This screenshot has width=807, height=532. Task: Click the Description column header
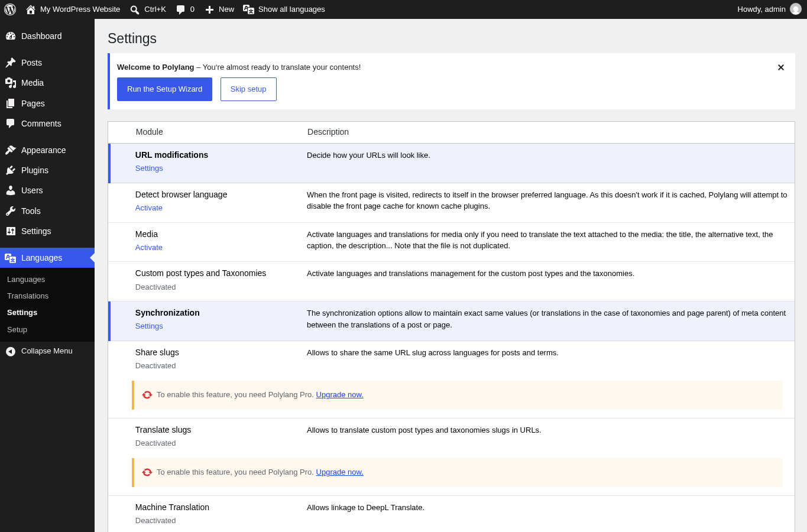click(328, 132)
